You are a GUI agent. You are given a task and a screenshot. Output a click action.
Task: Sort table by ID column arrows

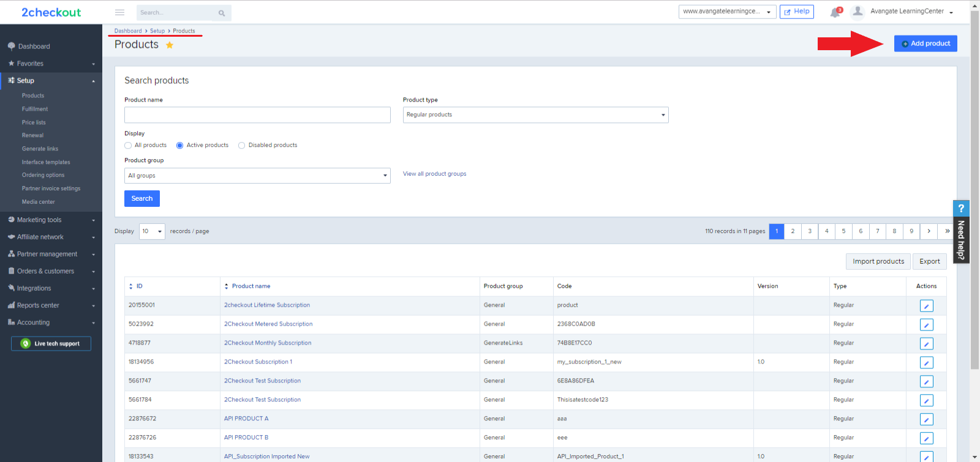click(x=131, y=286)
